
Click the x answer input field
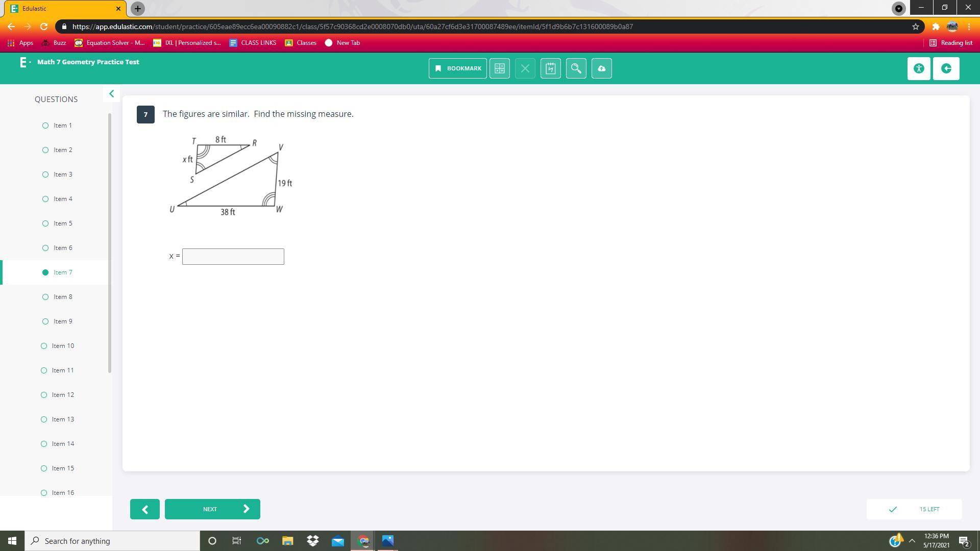233,257
